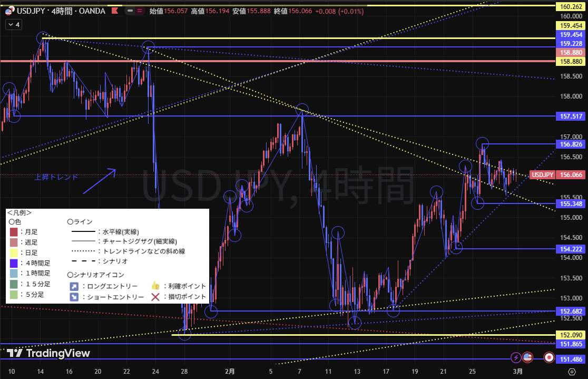The image size is (588, 379).
Task: Click the thumbs-up take-profit icon in legend
Action: coord(155,286)
